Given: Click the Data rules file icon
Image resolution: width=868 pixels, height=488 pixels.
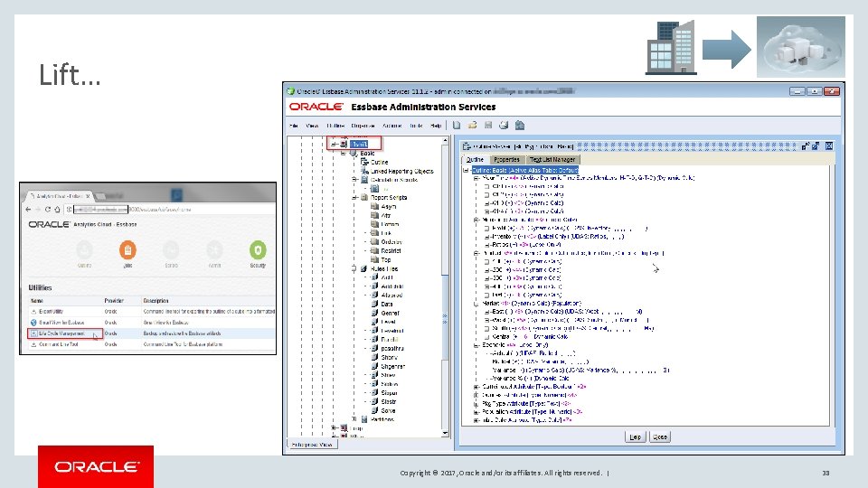Looking at the screenshot, I should pyautogui.click(x=374, y=304).
